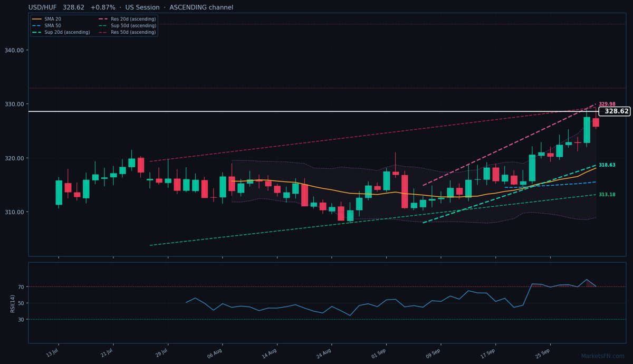Click the RSI 30 level label

tap(21, 320)
